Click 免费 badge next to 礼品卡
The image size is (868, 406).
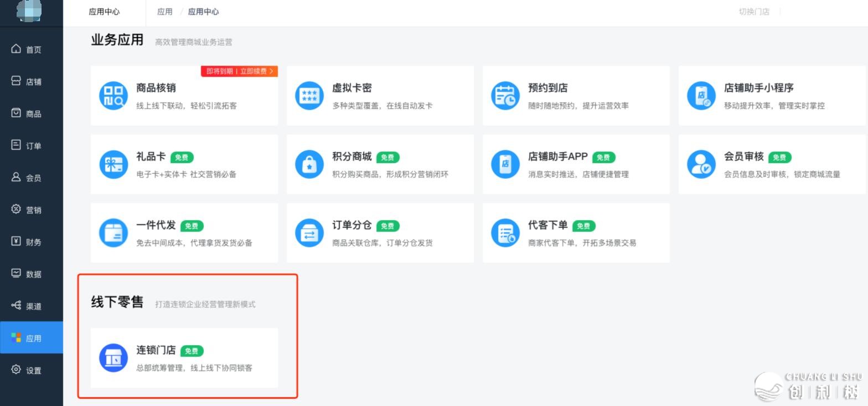pos(182,158)
